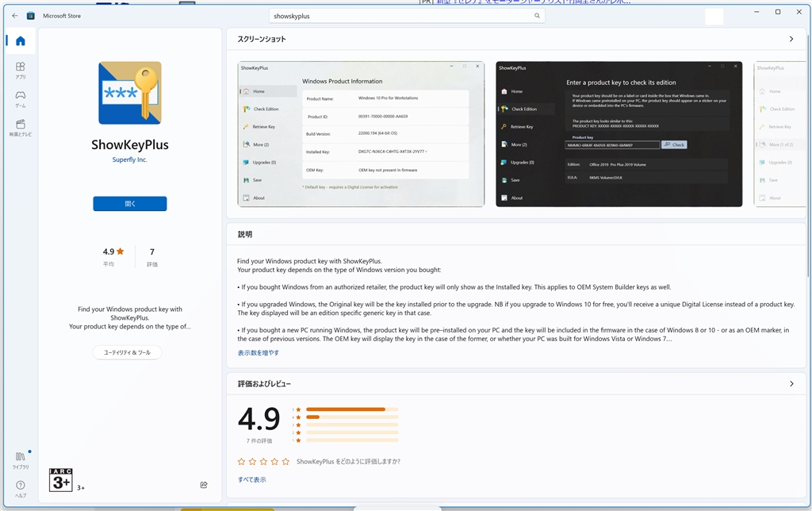
Task: Click the 評価およびレビュー section heading
Action: pos(264,383)
